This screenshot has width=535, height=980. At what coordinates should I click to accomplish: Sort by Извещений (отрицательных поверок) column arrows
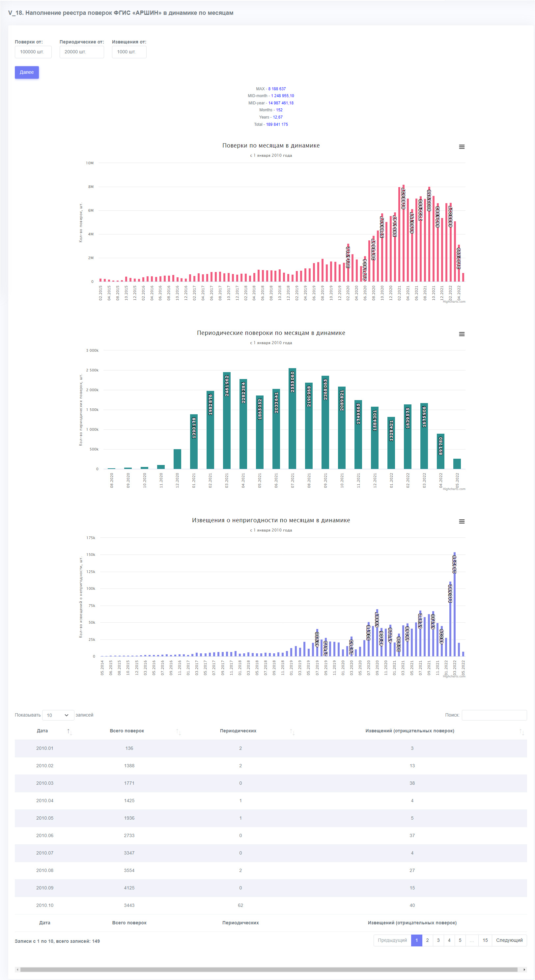(522, 732)
